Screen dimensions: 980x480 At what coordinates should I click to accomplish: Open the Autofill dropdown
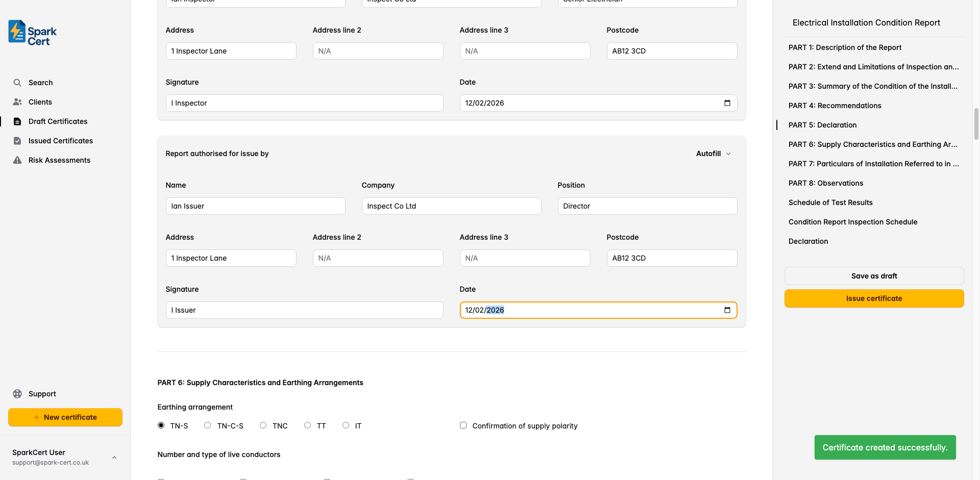pyautogui.click(x=713, y=154)
